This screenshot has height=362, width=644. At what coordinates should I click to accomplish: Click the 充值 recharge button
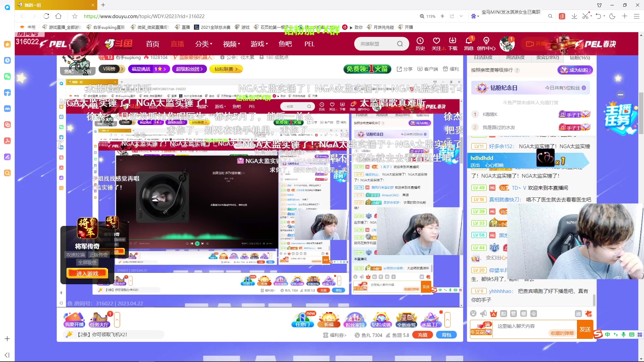[422, 335]
